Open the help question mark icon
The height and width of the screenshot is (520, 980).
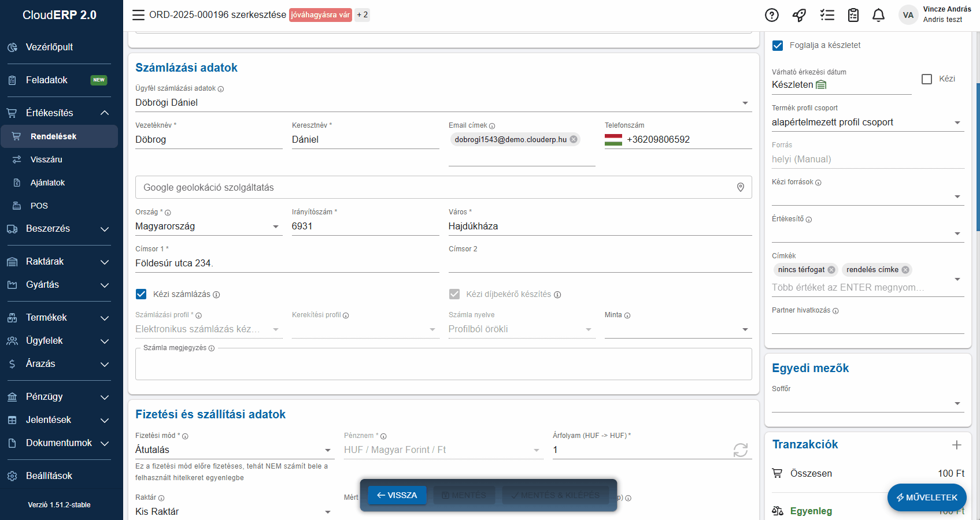(x=771, y=15)
